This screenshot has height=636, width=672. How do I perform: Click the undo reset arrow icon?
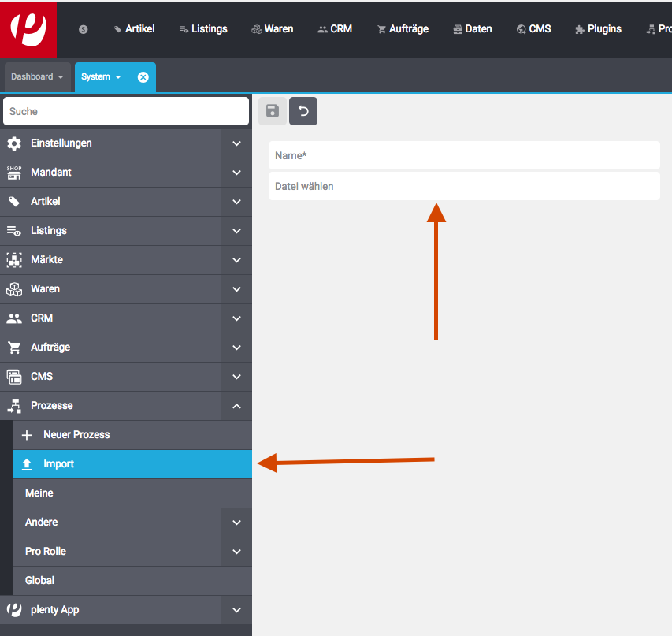click(x=303, y=111)
